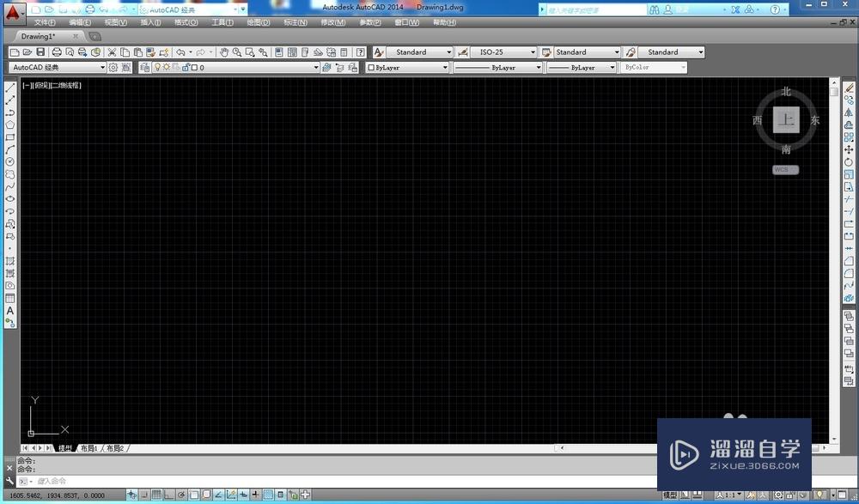Toggle Polar tracking in status bar
The height and width of the screenshot is (504, 859).
click(x=181, y=495)
